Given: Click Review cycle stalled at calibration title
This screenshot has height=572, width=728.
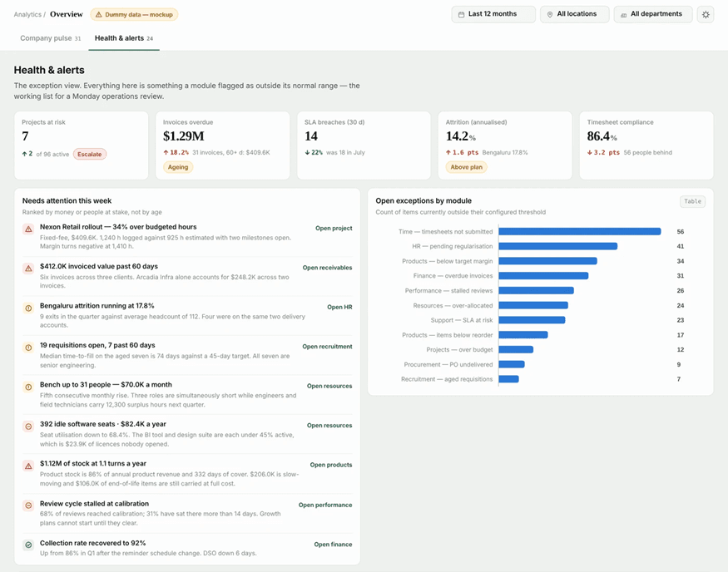Looking at the screenshot, I should tap(94, 503).
